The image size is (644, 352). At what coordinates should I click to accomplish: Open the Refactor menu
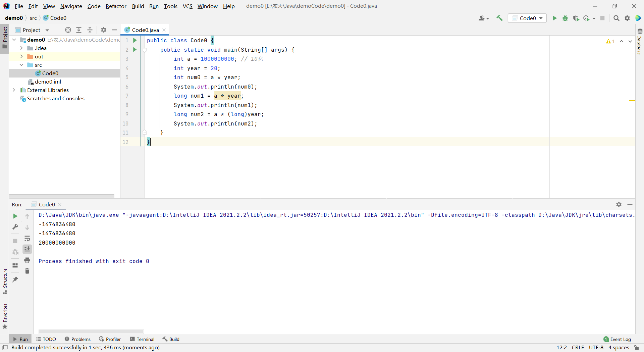[116, 6]
